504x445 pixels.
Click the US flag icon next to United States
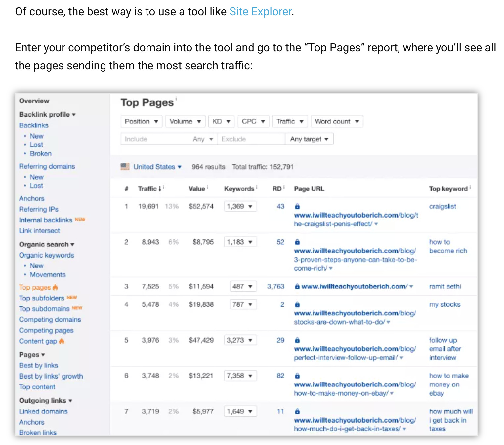(125, 167)
